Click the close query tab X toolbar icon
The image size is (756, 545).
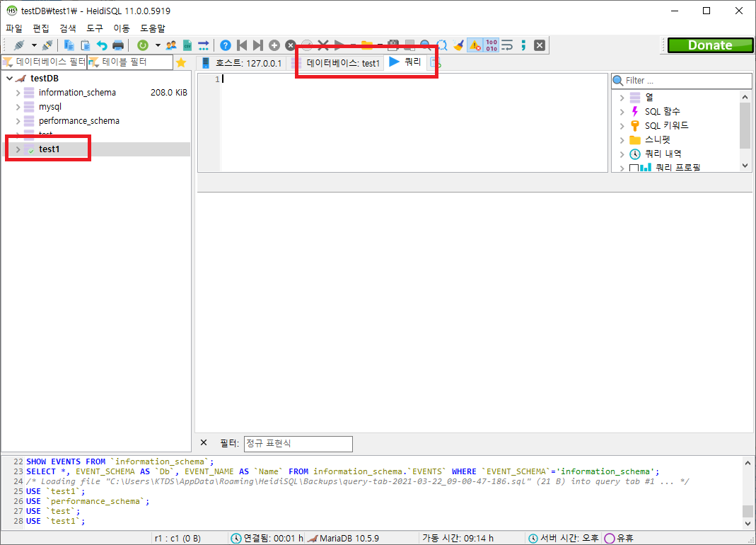coord(540,45)
